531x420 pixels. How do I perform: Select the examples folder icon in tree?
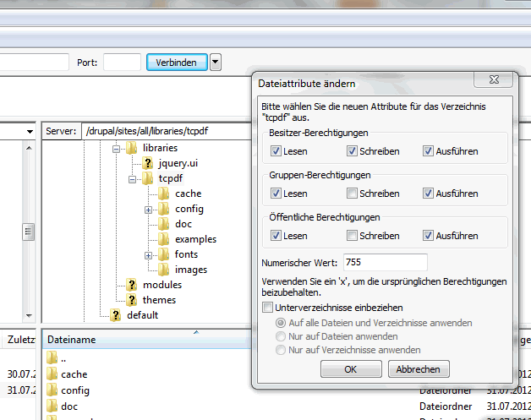163,239
